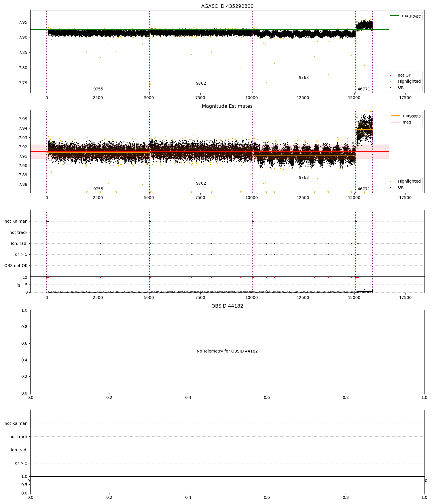Click OBSID label 9755 in Magnitude Estimates plot
This screenshot has width=432, height=504.
point(98,189)
